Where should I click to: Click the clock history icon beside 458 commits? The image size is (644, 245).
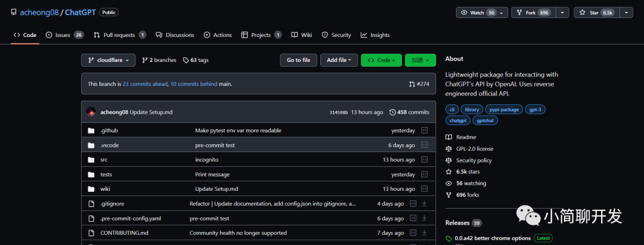coord(392,112)
